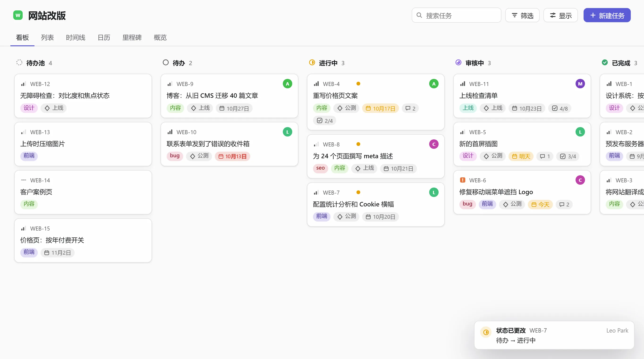Click the seo label on WEB-8
This screenshot has width=644, height=359.
click(x=320, y=168)
